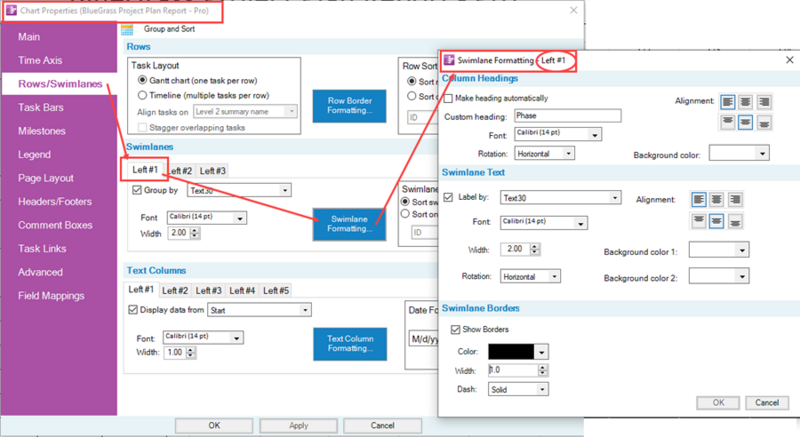Toggle the Display data from checkbox

133,310
